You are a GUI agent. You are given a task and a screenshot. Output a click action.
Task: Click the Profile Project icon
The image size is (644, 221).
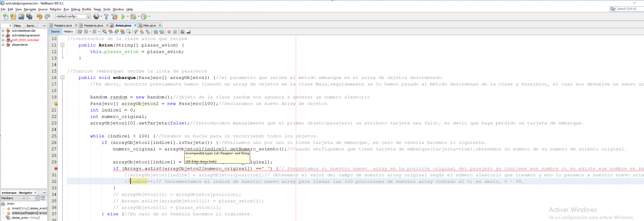[x=143, y=16]
